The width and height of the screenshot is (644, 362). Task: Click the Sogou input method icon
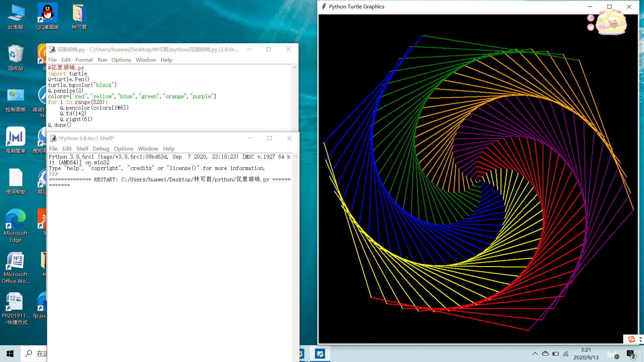[632, 339]
